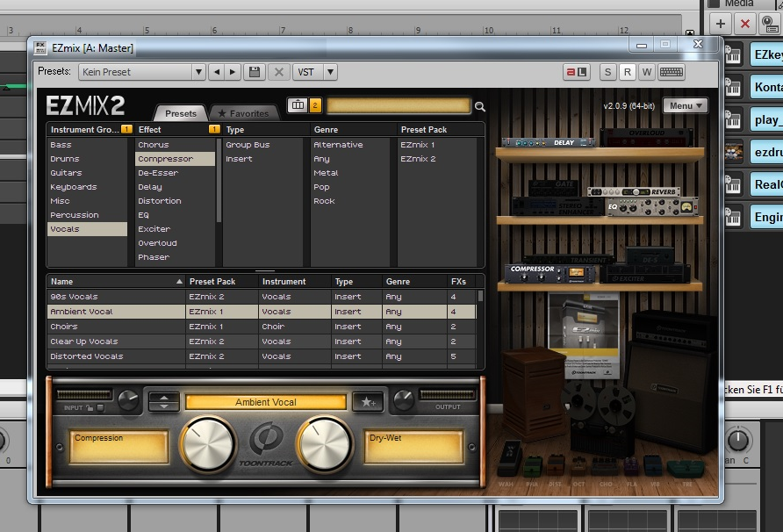Image resolution: width=783 pixels, height=532 pixels.
Task: Step presets with the up/down arrow button
Action: coord(164,401)
